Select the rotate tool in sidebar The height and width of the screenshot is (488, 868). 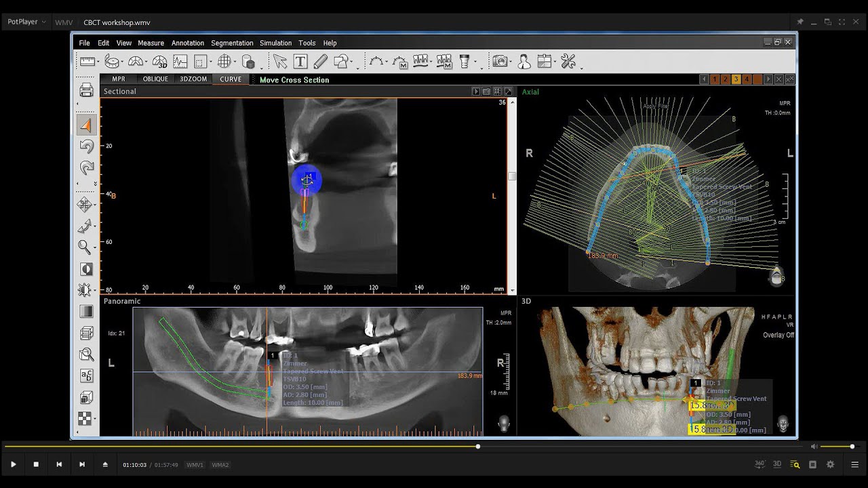click(84, 226)
